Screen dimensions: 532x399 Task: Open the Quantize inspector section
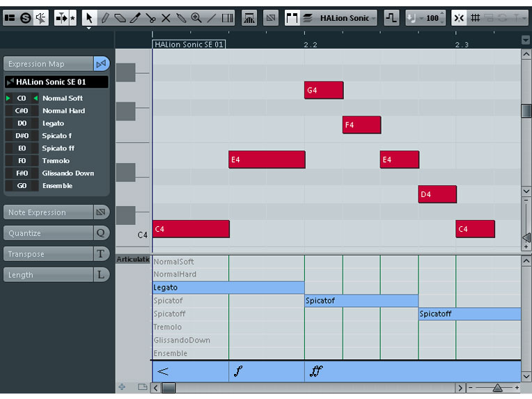48,233
